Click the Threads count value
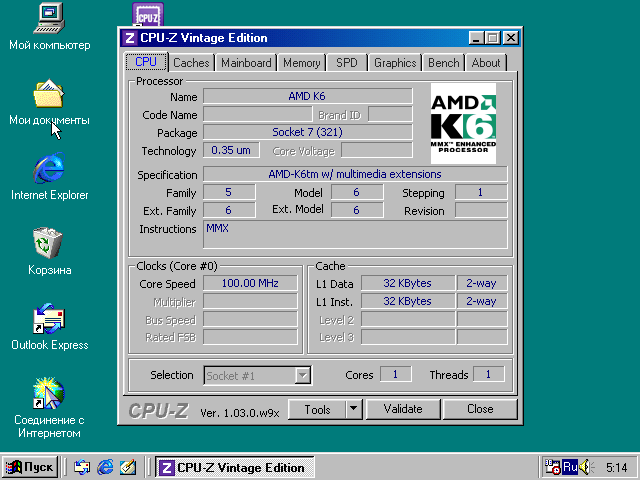Image resolution: width=640 pixels, height=480 pixels. coord(489,374)
